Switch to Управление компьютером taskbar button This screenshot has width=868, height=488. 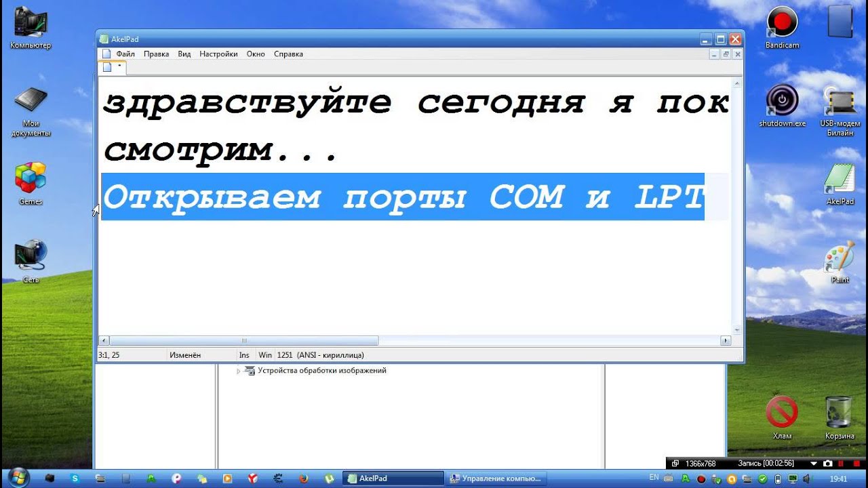[498, 479]
